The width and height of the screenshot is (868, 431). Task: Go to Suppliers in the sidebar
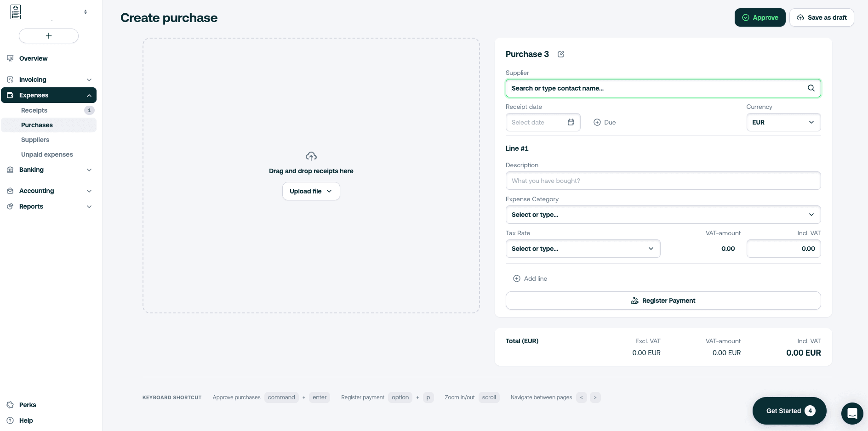(35, 140)
